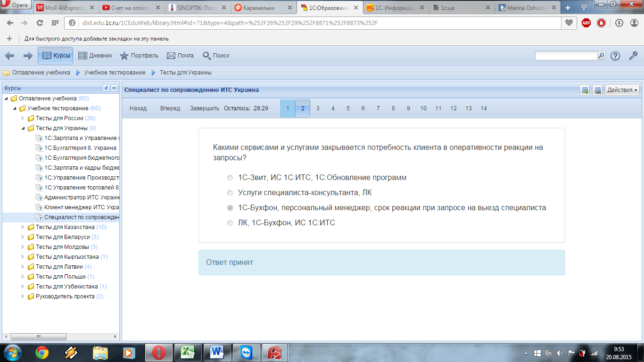Switch to the Карамельки browser tab
Viewport: 644px width, 362px height.
click(x=263, y=8)
